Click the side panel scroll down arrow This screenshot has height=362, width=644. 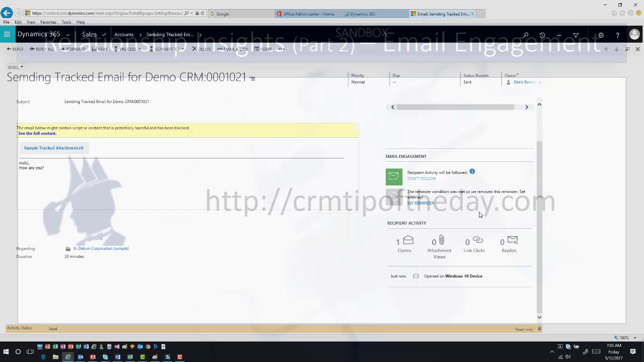[x=539, y=317]
